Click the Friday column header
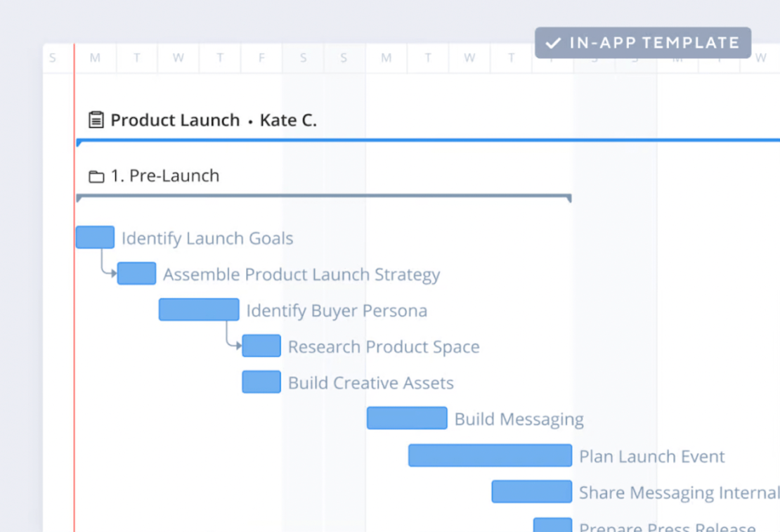The height and width of the screenshot is (532, 780). pyautogui.click(x=261, y=58)
